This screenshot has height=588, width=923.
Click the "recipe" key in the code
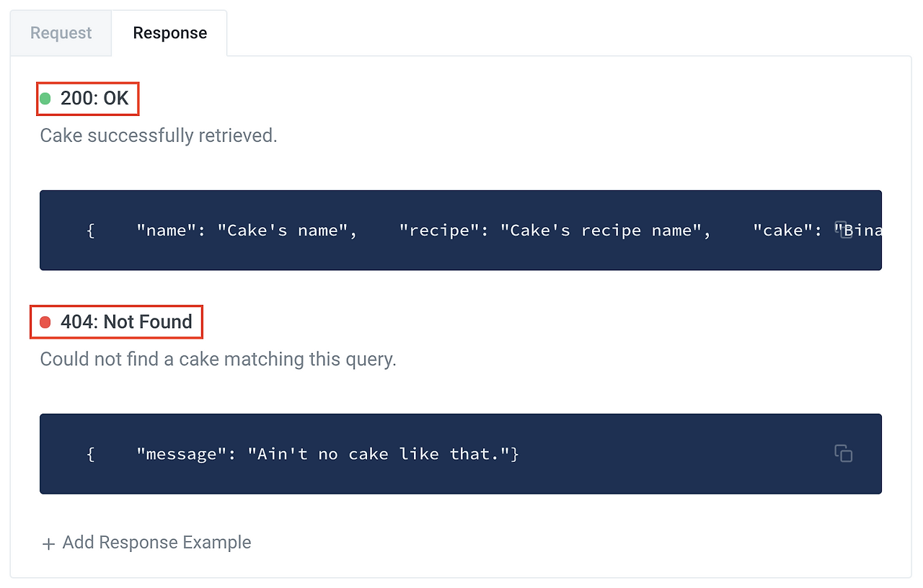coord(439,231)
